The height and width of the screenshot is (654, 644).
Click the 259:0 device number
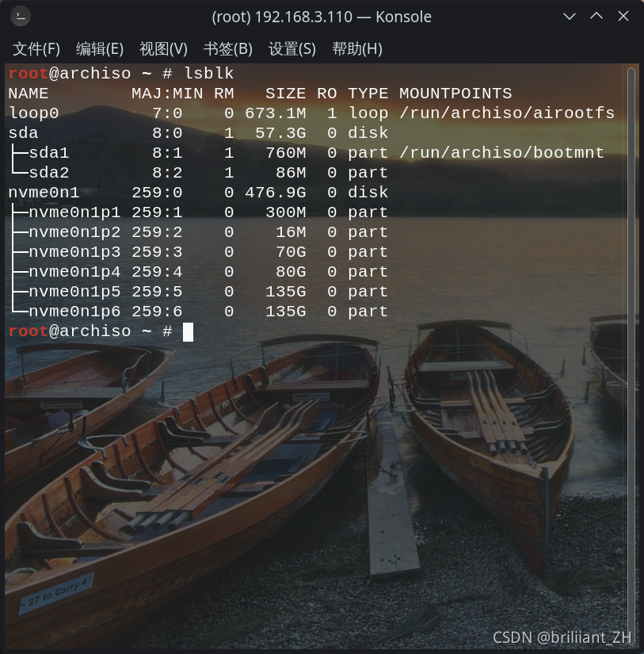(x=157, y=193)
